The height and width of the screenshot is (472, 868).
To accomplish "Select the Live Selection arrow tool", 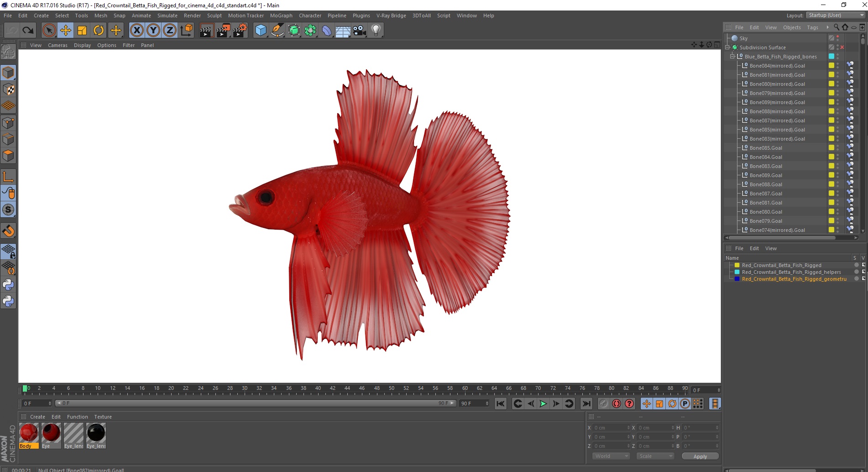I will pos(49,31).
